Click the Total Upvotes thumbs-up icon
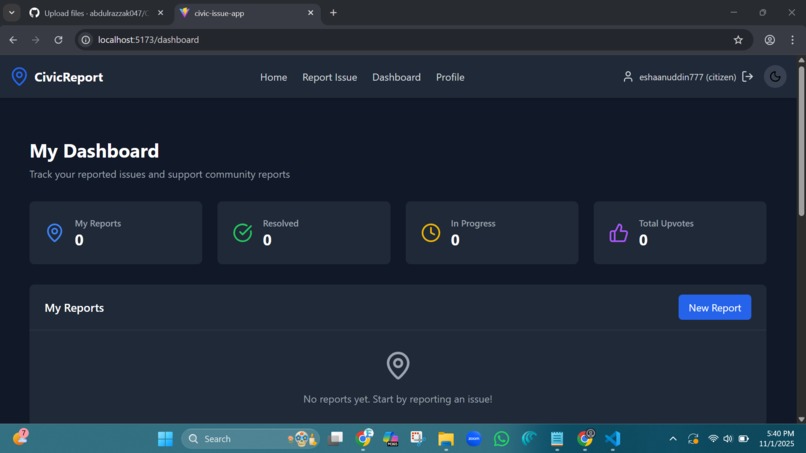This screenshot has width=806, height=453. pos(618,232)
